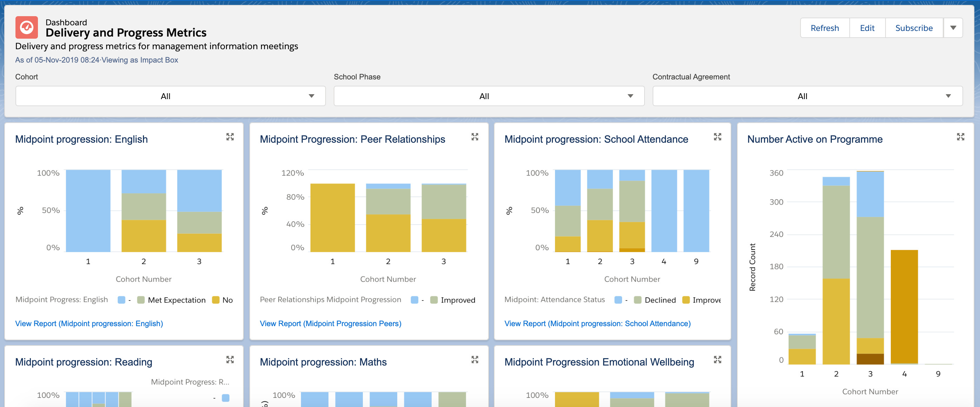Expand the Peer Relationships chart
980x407 pixels.
tap(475, 137)
